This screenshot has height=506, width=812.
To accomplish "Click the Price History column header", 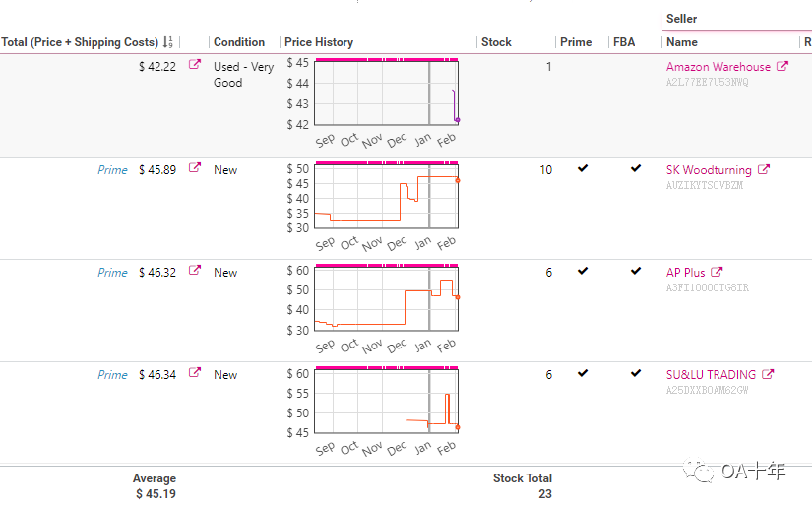I will tap(319, 42).
